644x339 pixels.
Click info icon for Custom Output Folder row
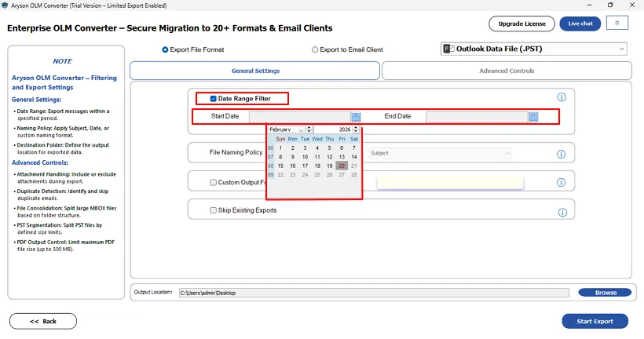tap(562, 183)
